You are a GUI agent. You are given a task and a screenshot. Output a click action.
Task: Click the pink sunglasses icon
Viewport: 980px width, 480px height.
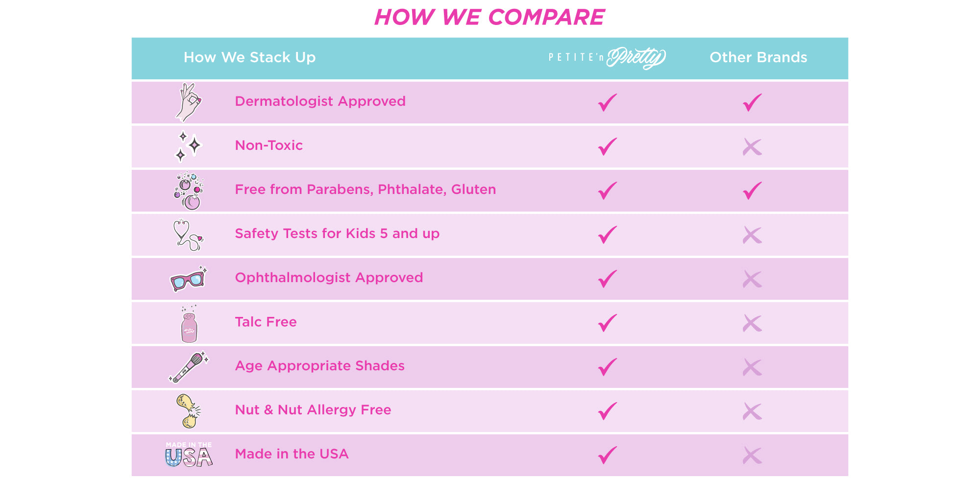(x=189, y=279)
